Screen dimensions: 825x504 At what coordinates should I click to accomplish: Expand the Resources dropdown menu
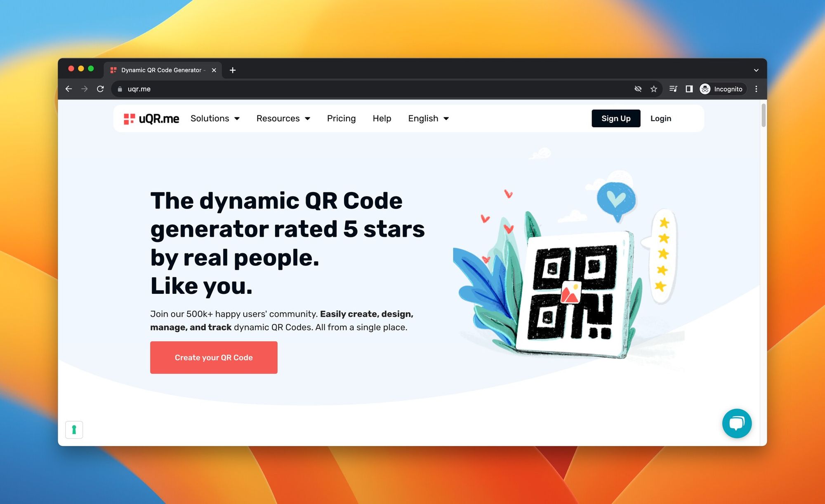[283, 118]
